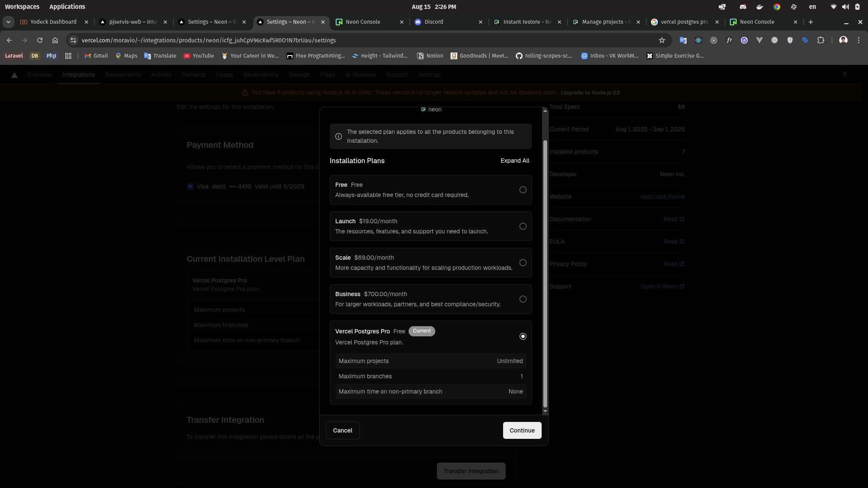Open the Integrations tab
This screenshot has width=868, height=488.
78,75
